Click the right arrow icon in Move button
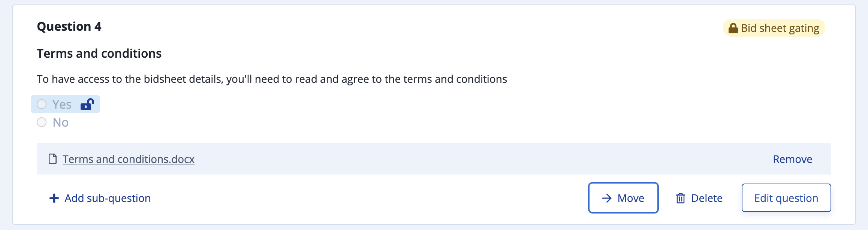This screenshot has width=868, height=230. 607,198
